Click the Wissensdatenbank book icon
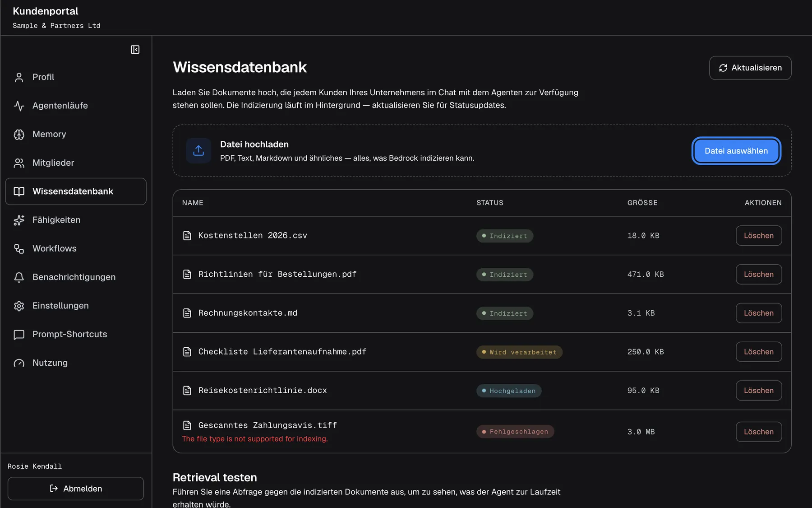The image size is (812, 508). (19, 191)
